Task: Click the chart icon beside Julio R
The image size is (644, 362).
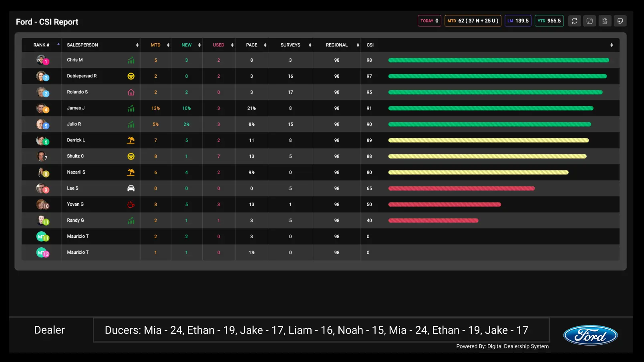Action: (x=131, y=124)
